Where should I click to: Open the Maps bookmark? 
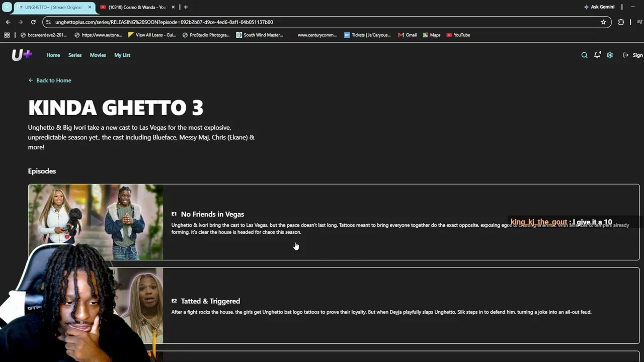point(432,35)
